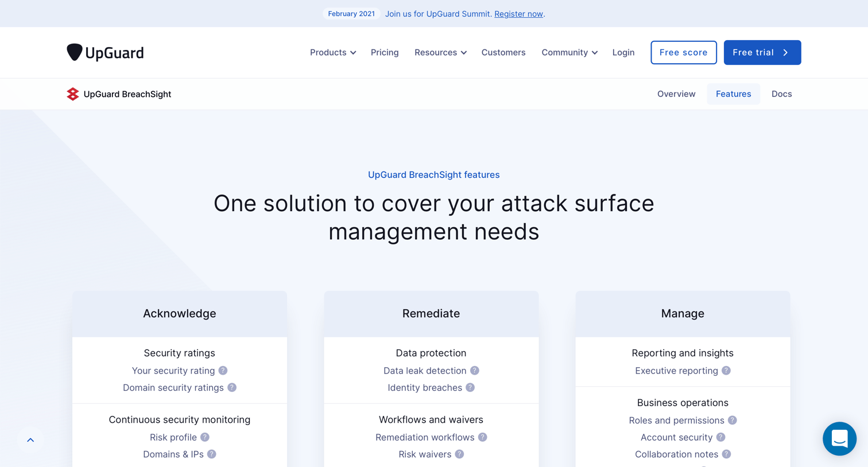Click the Data protection heading
The image size is (868, 467).
click(431, 353)
